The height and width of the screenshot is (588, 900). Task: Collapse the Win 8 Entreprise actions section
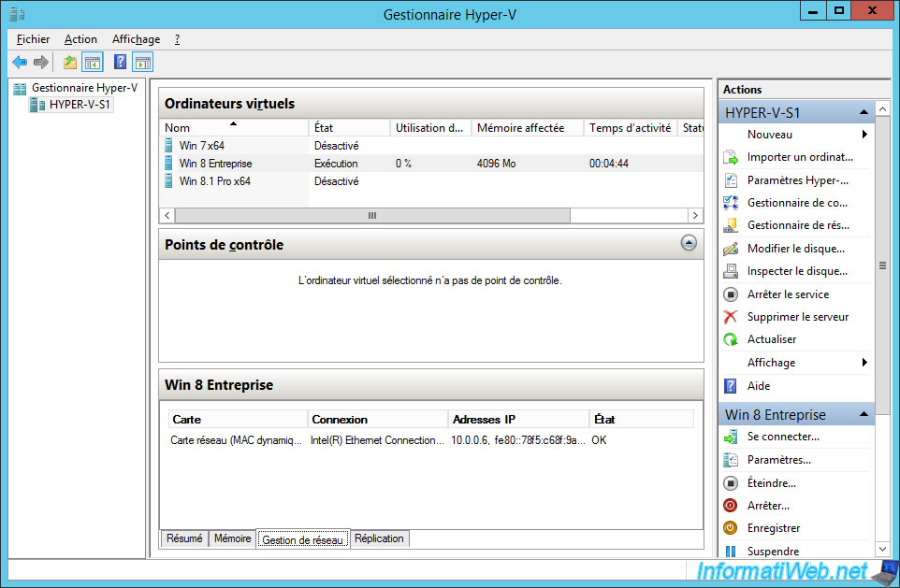click(x=864, y=414)
